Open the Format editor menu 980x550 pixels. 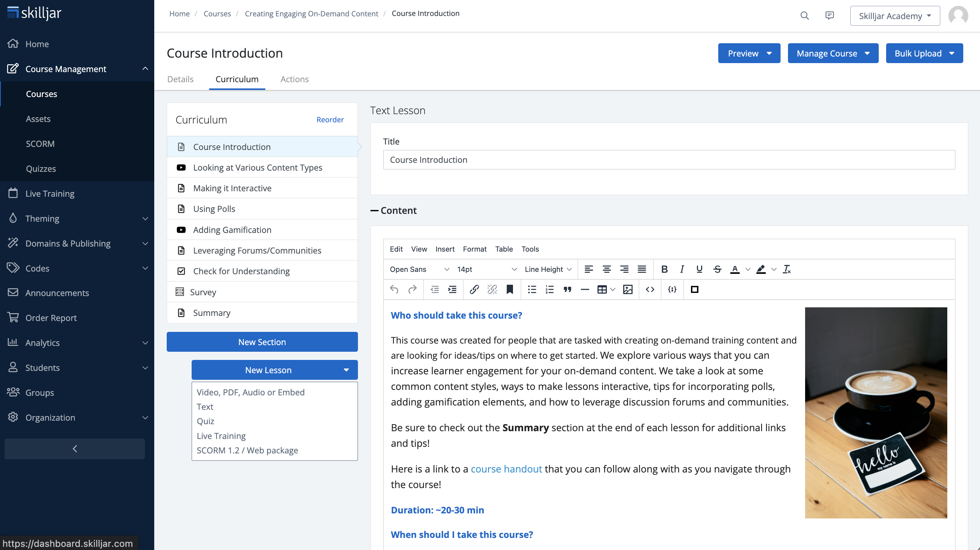474,249
